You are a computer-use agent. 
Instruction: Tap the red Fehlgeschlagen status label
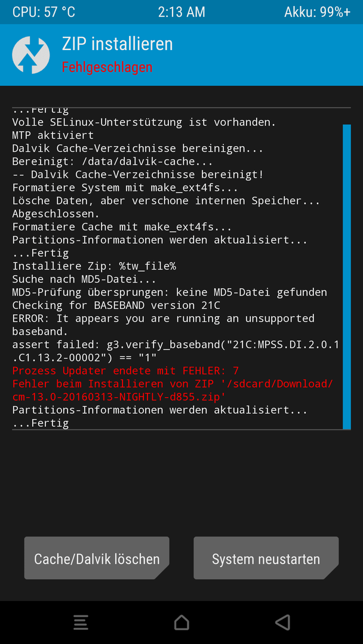(107, 67)
